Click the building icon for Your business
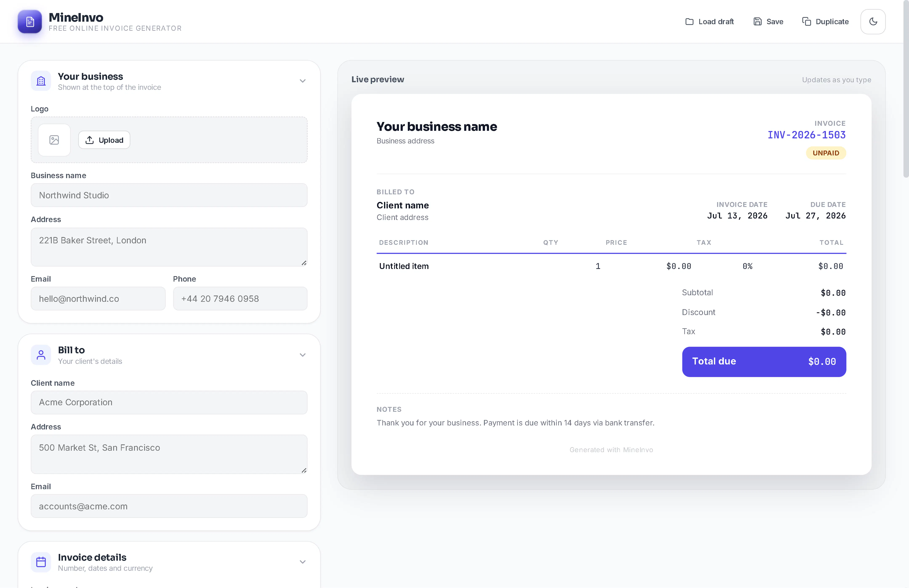Screen dimensions: 909x588 [41, 81]
